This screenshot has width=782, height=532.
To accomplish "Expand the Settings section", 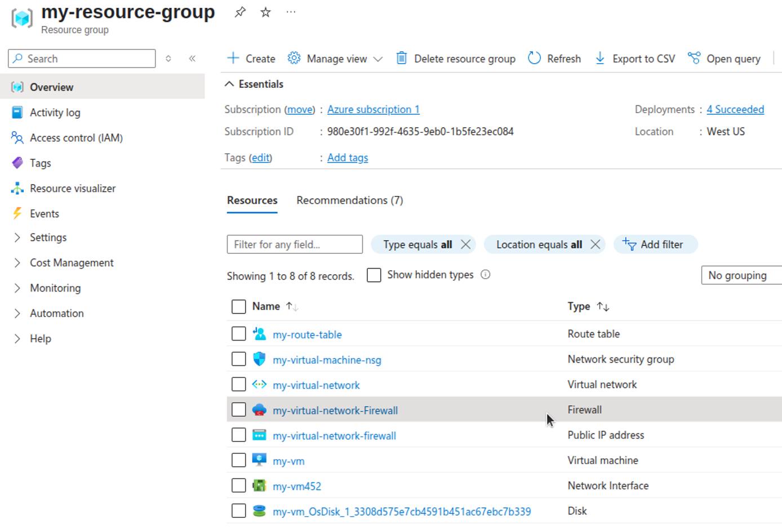I will pyautogui.click(x=48, y=237).
